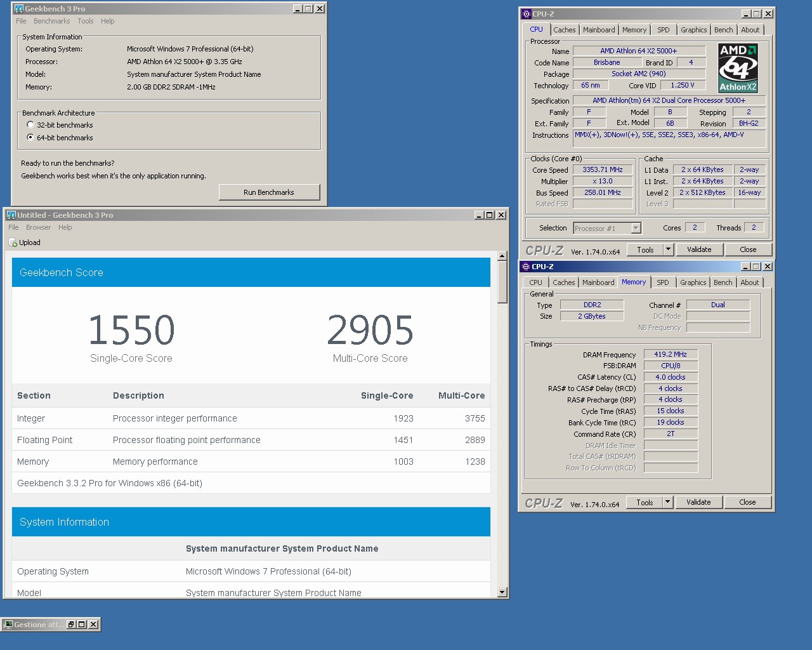The image size is (812, 650).
Task: Click the DRAM Frequency 419.2 MHz field
Action: click(x=671, y=355)
